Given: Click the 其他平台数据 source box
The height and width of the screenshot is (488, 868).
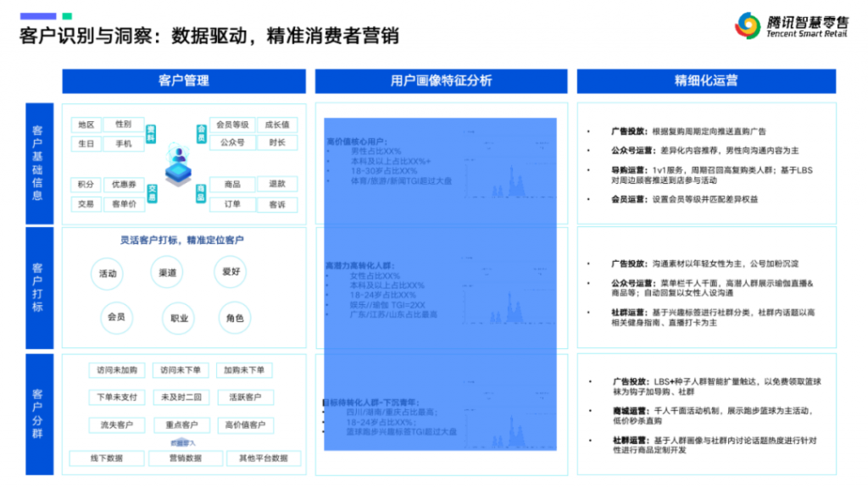Looking at the screenshot, I should (264, 458).
